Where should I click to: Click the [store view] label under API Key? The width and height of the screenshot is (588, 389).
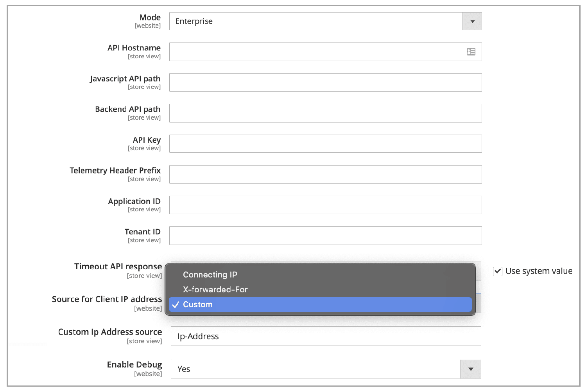[x=144, y=148]
